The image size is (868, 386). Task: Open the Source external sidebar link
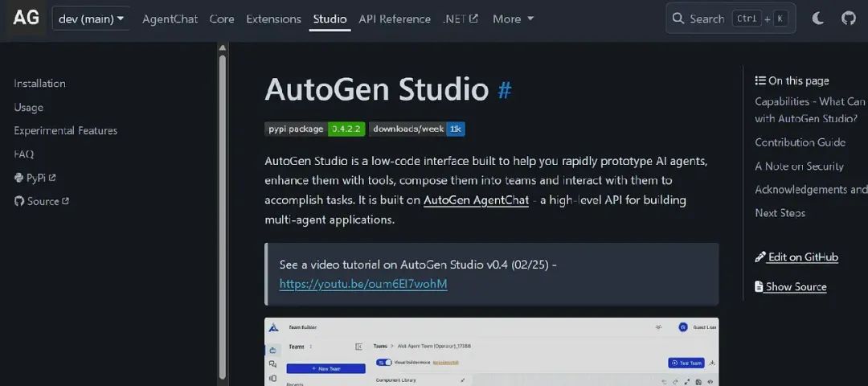coord(42,201)
